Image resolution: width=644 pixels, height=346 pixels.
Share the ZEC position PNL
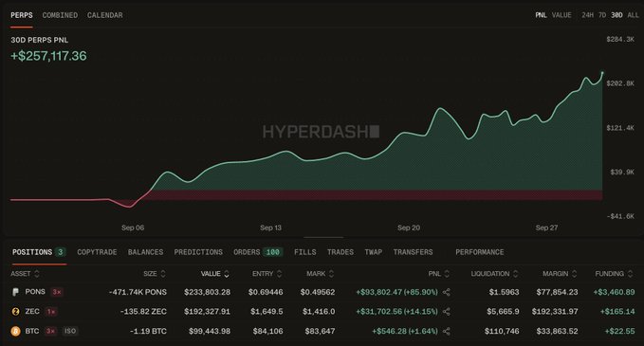[x=447, y=312]
